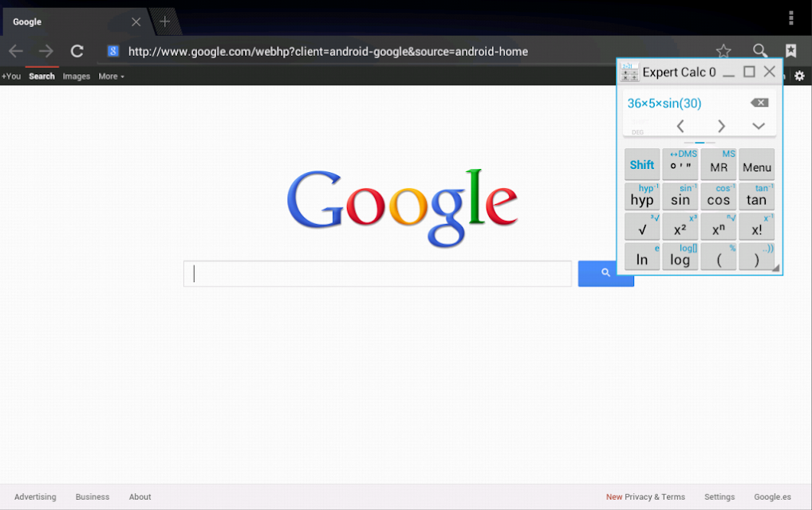The height and width of the screenshot is (510, 812).
Task: Select the Search tab in Google bar
Action: (x=41, y=76)
